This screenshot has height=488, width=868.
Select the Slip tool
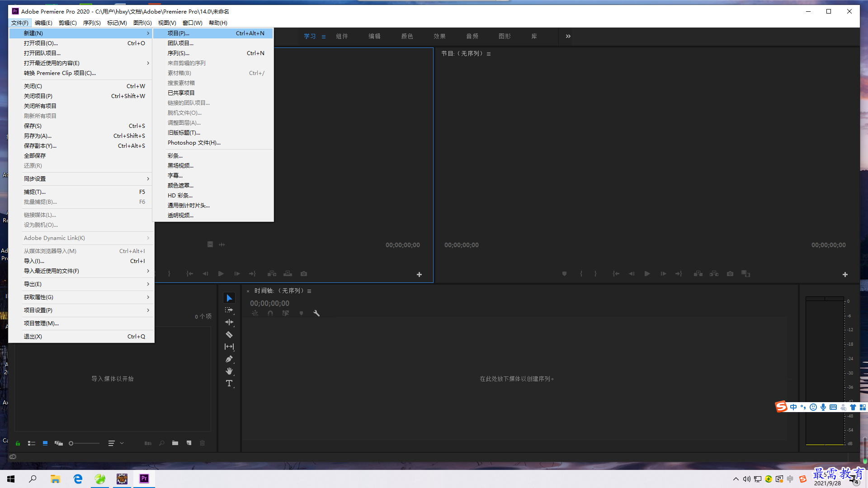pyautogui.click(x=229, y=347)
